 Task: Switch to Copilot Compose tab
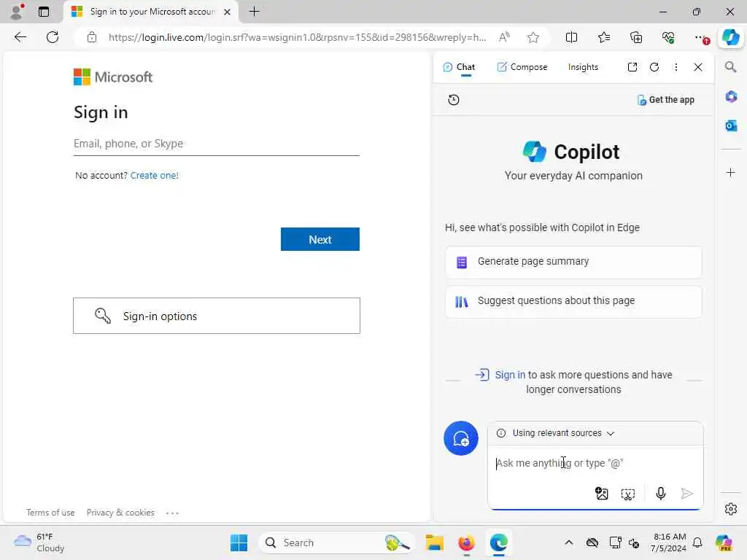click(x=522, y=67)
